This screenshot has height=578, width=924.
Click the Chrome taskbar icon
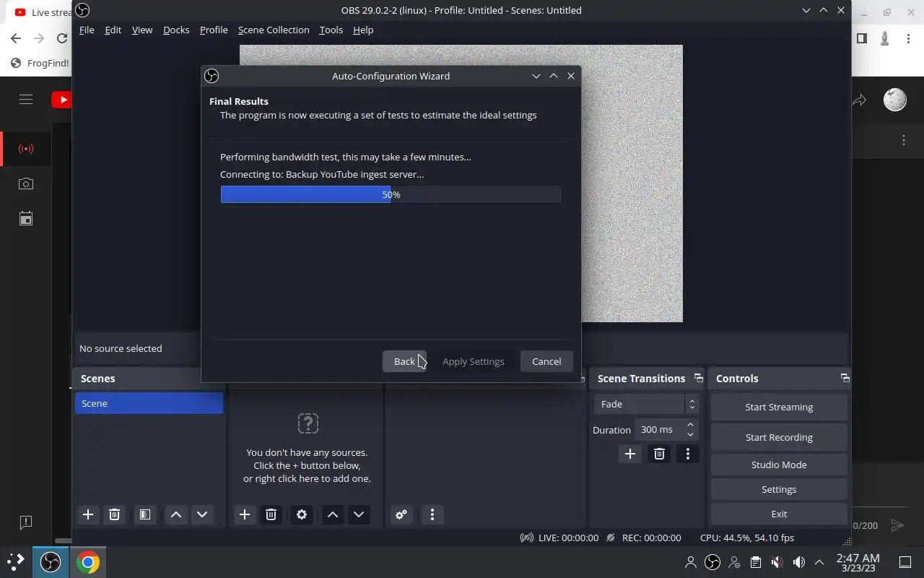click(88, 561)
